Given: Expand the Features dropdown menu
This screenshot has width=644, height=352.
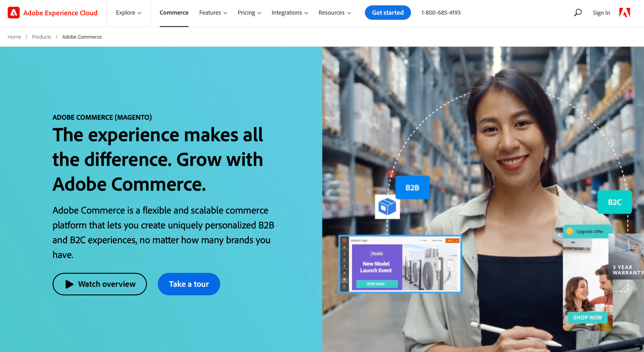Looking at the screenshot, I should click(213, 13).
